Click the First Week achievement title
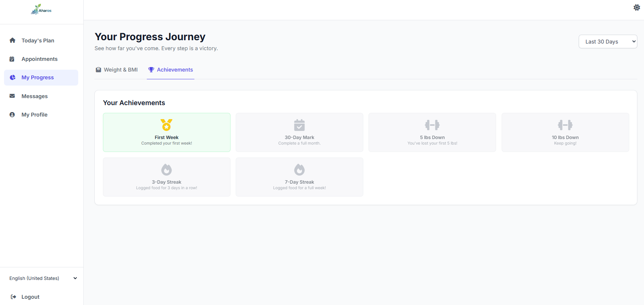This screenshot has width=644, height=305. [167, 138]
